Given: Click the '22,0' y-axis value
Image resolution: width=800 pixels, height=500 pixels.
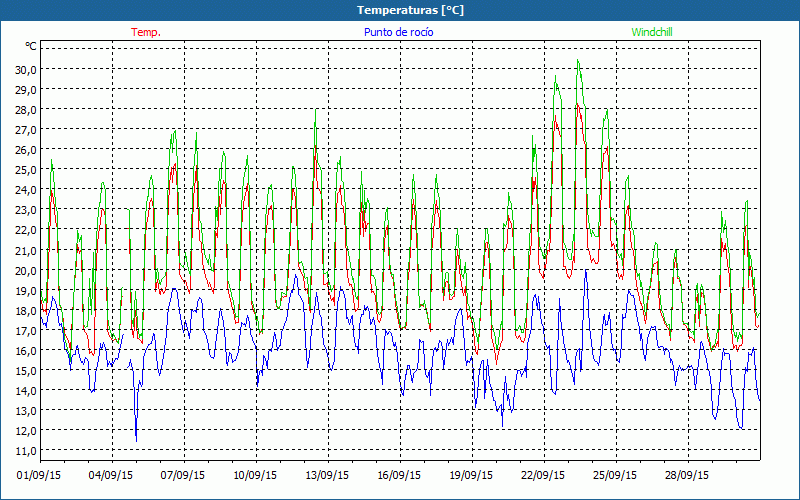Looking at the screenshot, I should point(26,230).
